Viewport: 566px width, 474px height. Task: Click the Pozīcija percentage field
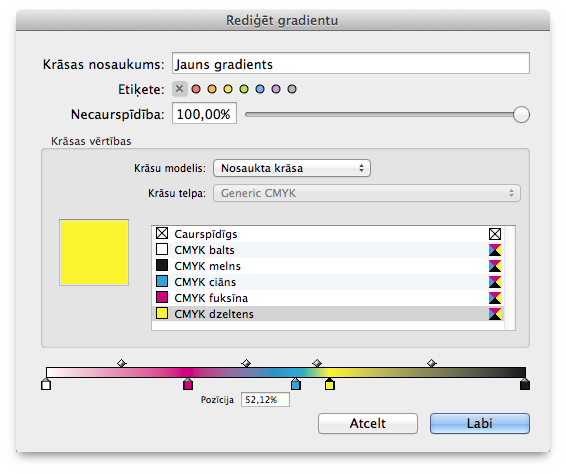coord(265,400)
